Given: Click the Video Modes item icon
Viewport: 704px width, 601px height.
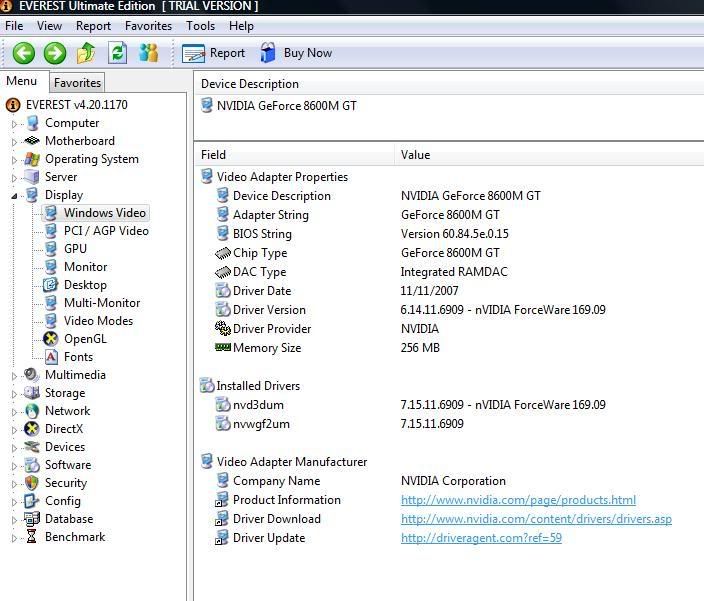Looking at the screenshot, I should click(x=51, y=320).
